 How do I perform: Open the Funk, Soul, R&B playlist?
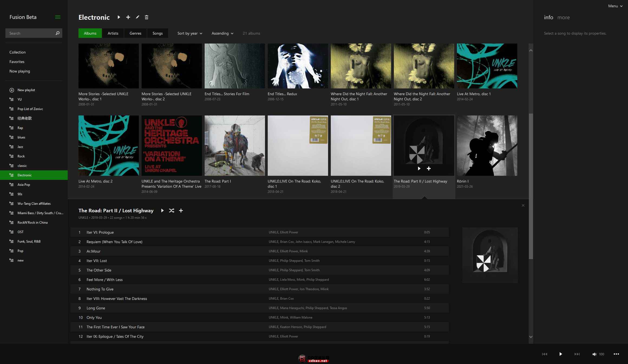tap(34, 241)
